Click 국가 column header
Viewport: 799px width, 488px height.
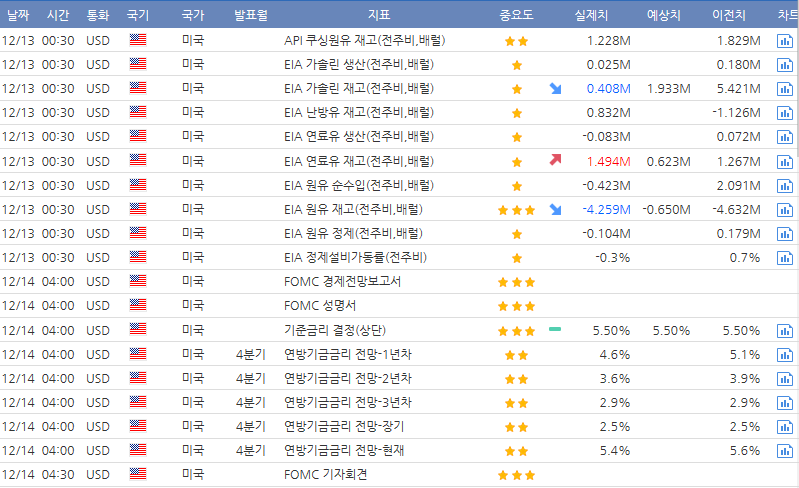[x=193, y=15]
